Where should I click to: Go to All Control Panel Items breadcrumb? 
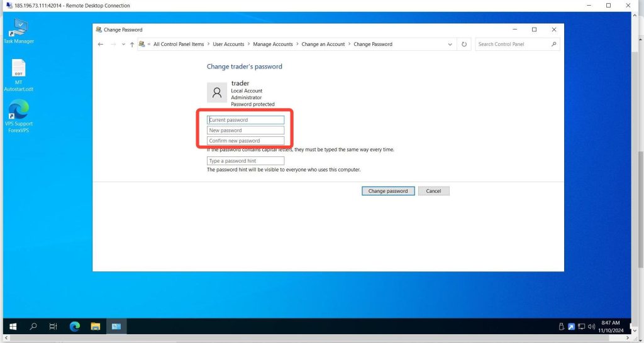click(x=179, y=45)
